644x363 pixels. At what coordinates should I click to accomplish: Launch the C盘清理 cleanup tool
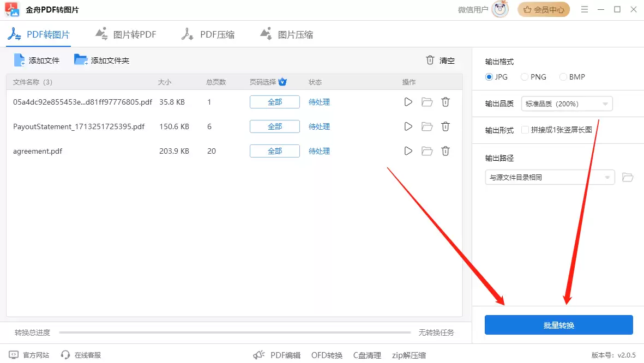(367, 355)
